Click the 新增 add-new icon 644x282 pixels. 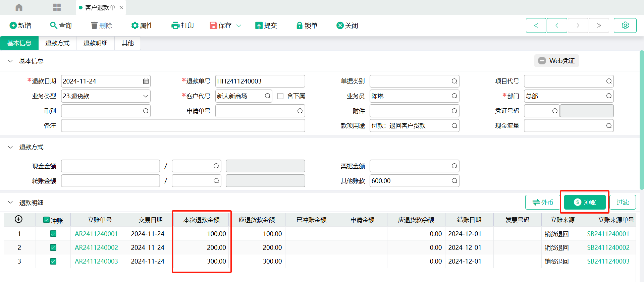point(13,25)
